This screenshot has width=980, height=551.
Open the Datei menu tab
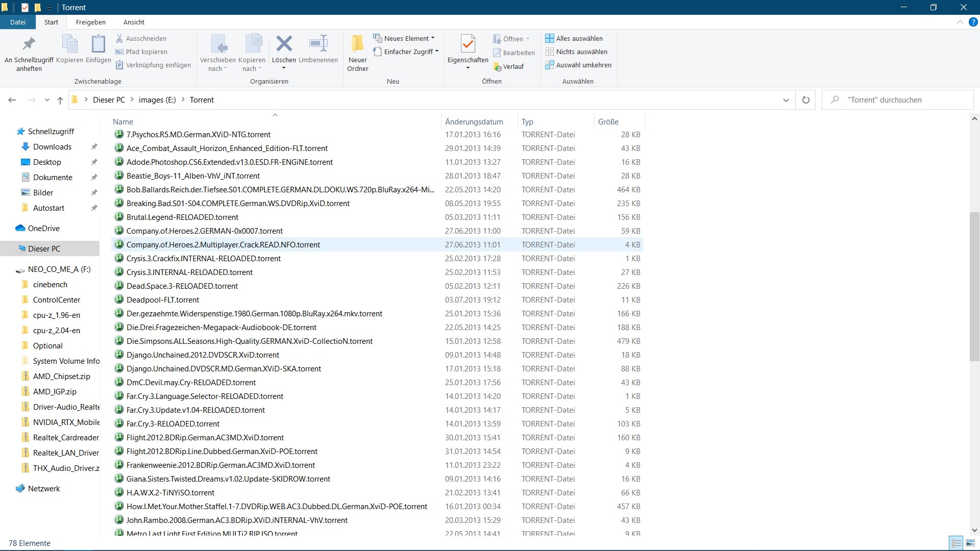click(x=17, y=22)
